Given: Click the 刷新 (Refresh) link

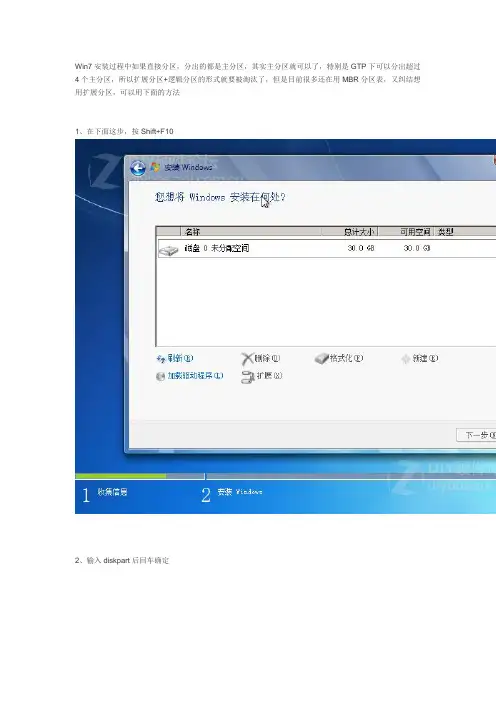Looking at the screenshot, I should [x=180, y=359].
